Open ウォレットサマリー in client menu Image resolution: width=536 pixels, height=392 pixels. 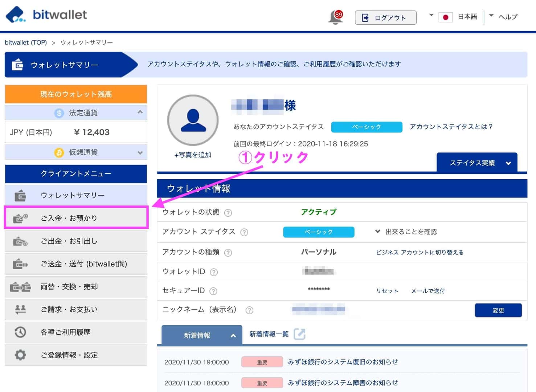76,196
